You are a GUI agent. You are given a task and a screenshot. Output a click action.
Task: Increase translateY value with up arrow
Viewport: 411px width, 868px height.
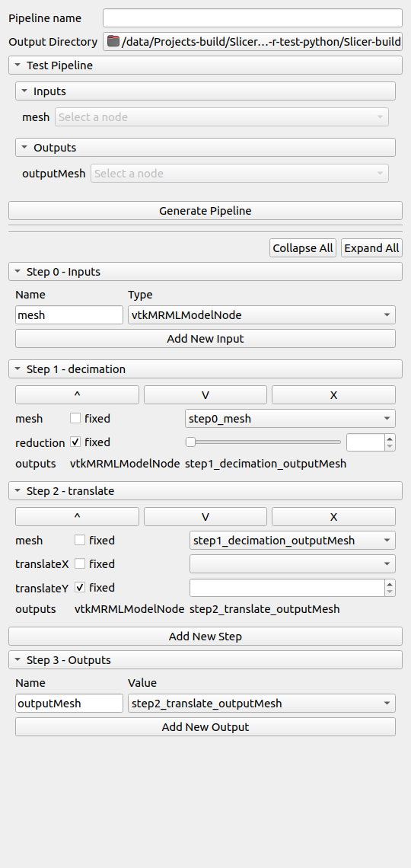[390, 583]
